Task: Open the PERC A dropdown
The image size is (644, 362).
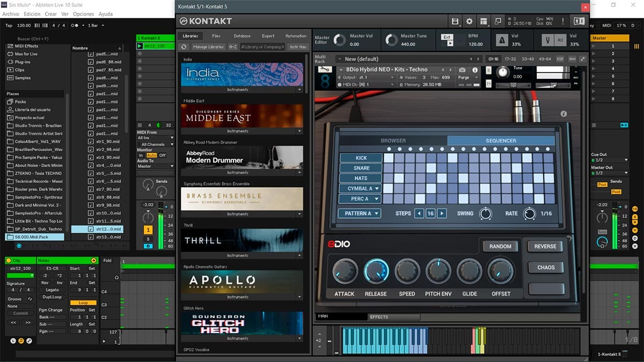Action: click(360, 198)
